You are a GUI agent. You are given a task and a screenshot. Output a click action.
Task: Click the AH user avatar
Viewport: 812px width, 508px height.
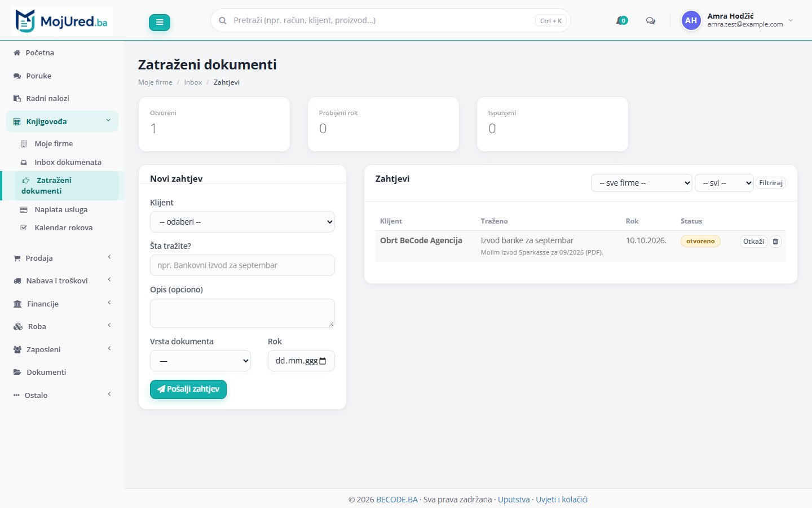[x=691, y=20]
